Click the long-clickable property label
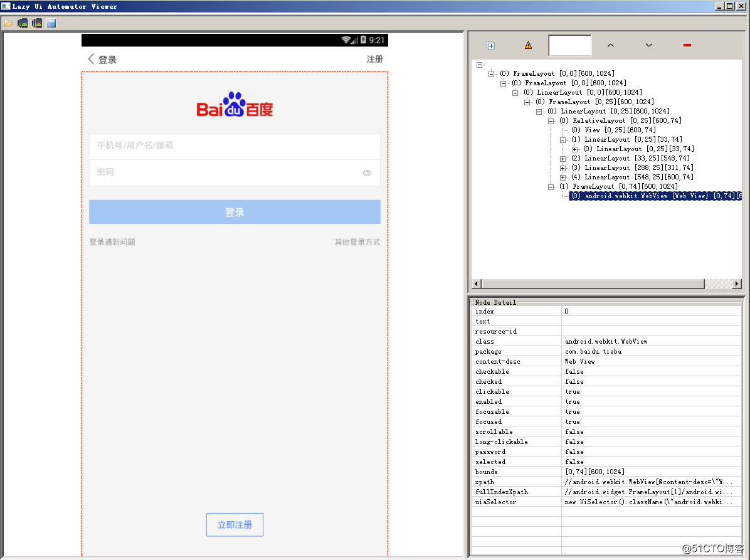750x560 pixels. click(501, 442)
